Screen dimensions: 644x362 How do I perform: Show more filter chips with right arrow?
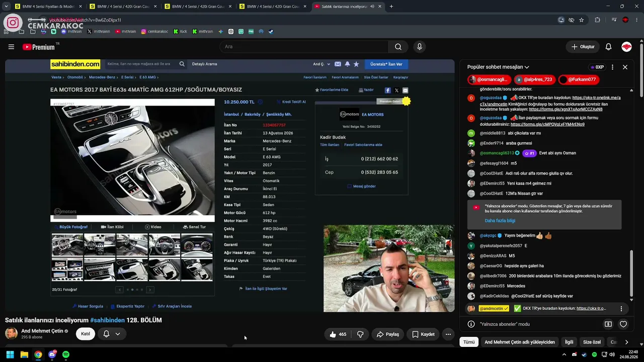[x=626, y=342]
